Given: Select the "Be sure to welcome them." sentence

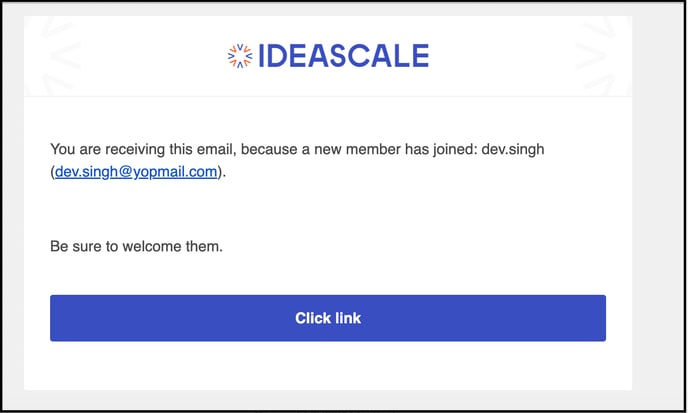Looking at the screenshot, I should pos(136,246).
